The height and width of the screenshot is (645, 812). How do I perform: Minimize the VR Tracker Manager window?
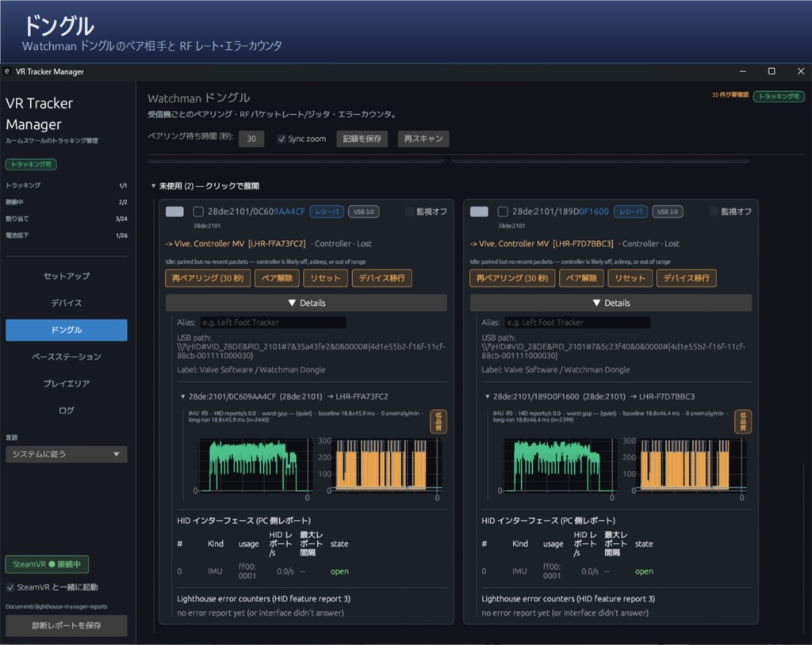point(742,71)
